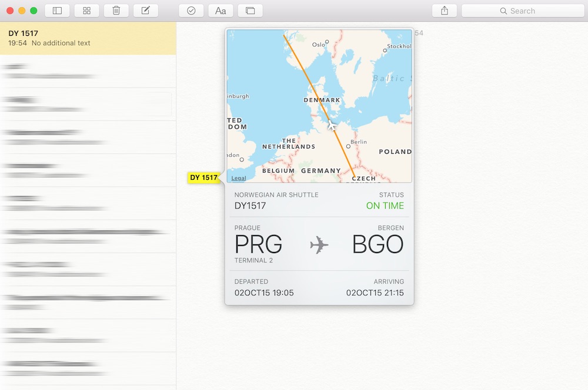Click the Search field
This screenshot has height=390, width=588.
(522, 11)
